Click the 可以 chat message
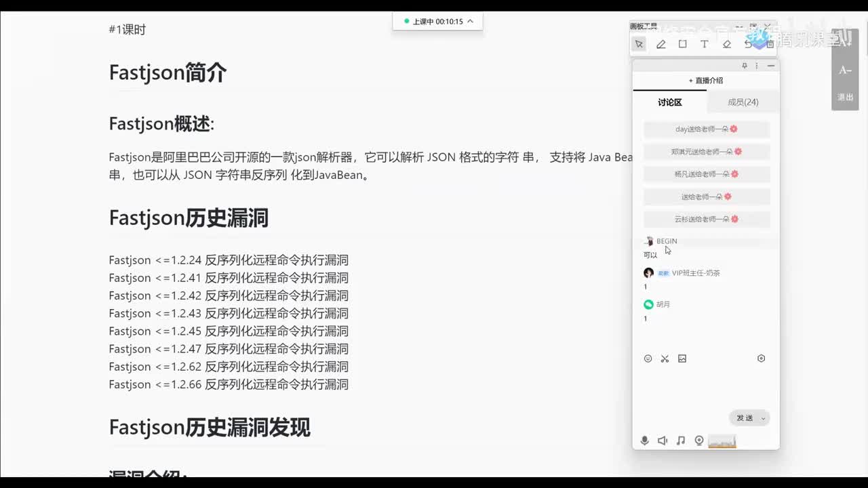Viewport: 868px width, 488px height. click(650, 255)
